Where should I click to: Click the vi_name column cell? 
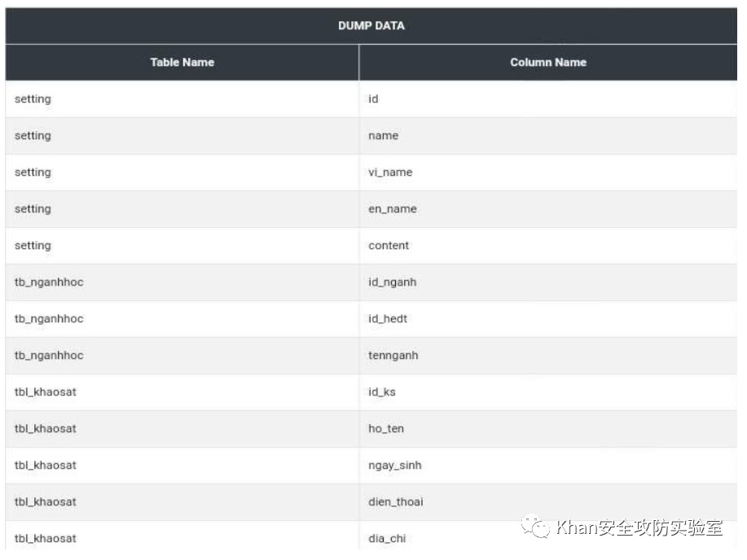[x=390, y=173]
